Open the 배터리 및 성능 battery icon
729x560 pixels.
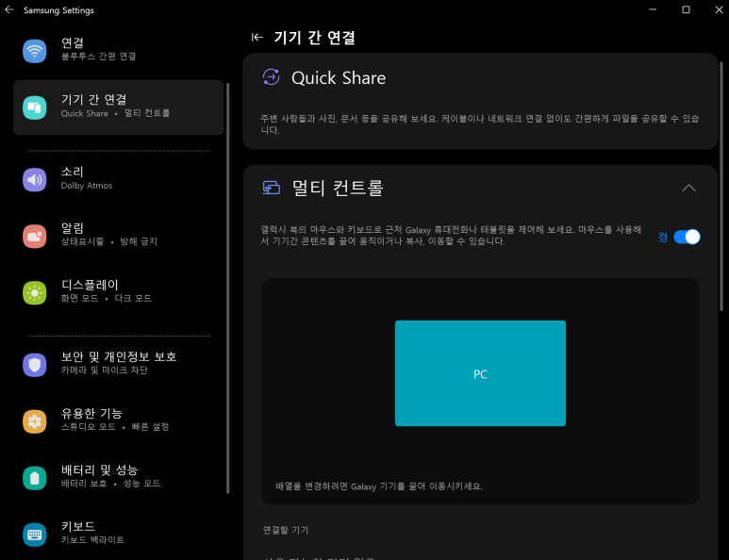click(x=34, y=478)
